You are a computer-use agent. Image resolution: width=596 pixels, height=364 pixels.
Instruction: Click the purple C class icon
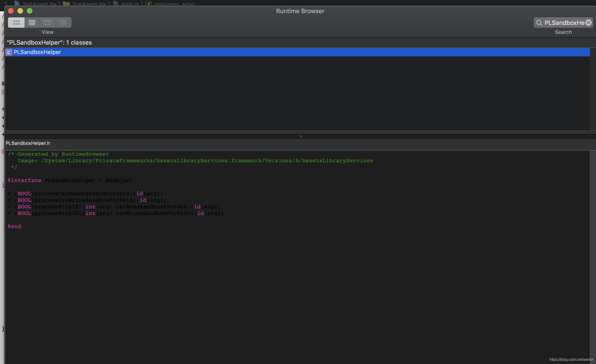pyautogui.click(x=9, y=52)
